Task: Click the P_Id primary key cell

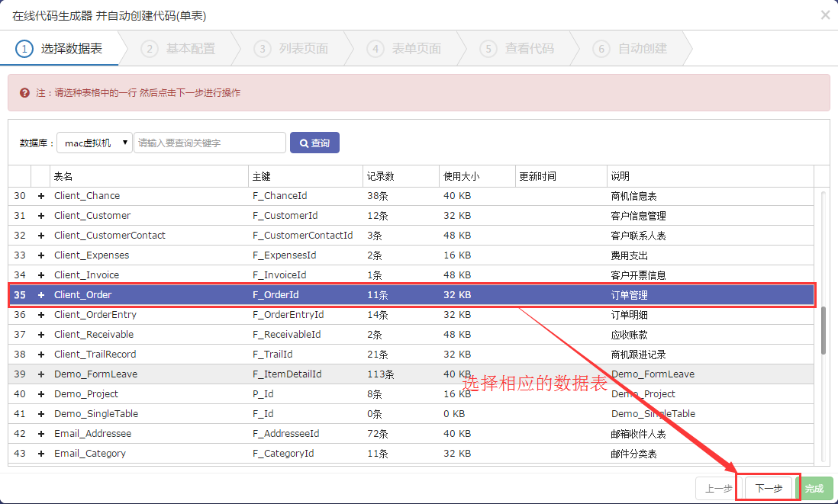Action: pos(263,394)
